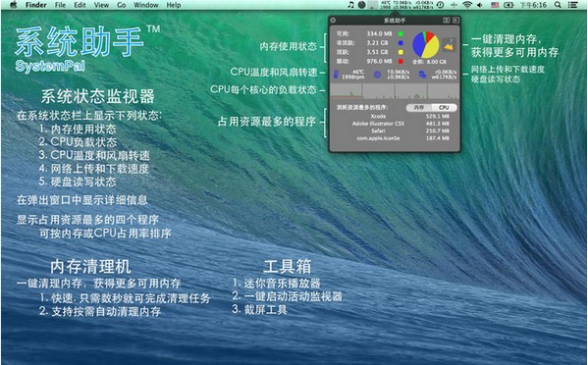The image size is (588, 365).
Task: Click the 3.51 GB active memory value
Action: tap(377, 52)
